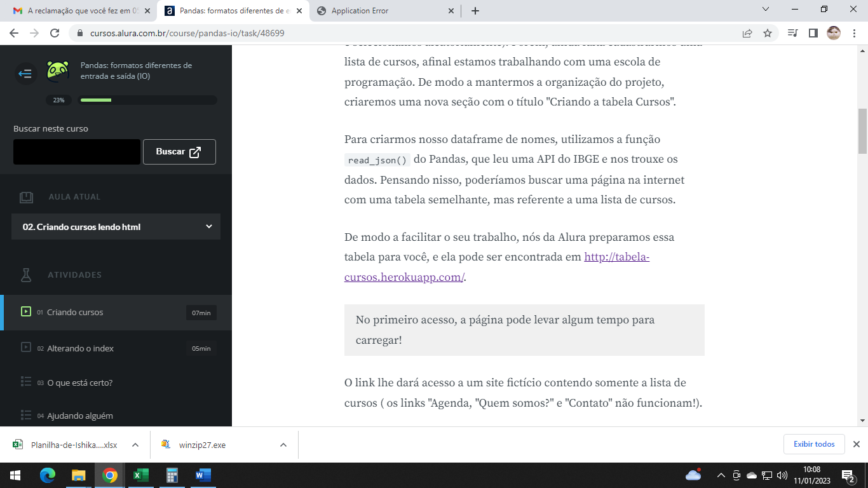The height and width of the screenshot is (488, 868).
Task: Click the page vertical scrollbar thumb
Action: [x=862, y=131]
